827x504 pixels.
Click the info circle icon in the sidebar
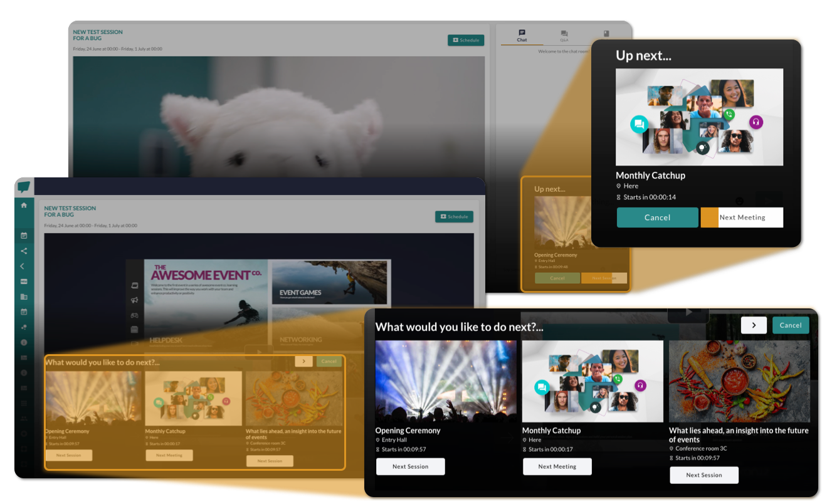24,342
